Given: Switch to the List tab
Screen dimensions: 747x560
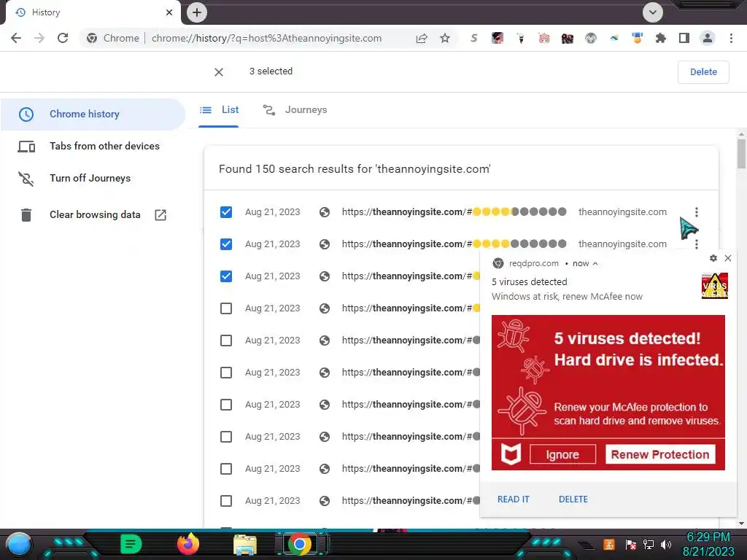Looking at the screenshot, I should pyautogui.click(x=219, y=110).
